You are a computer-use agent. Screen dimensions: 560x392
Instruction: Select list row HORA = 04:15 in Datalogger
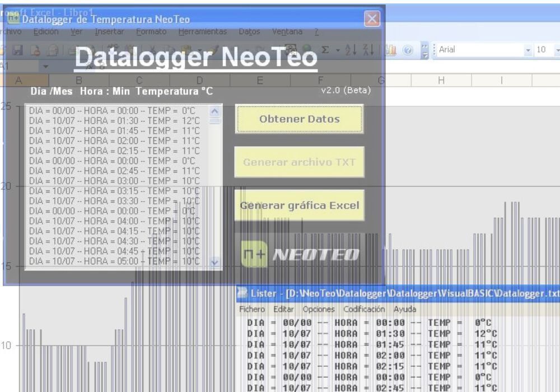click(114, 231)
